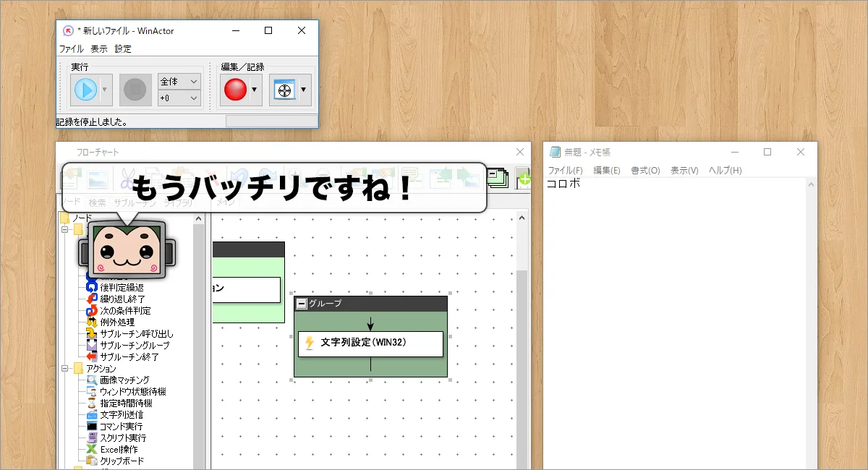Click the crosshair target window selector icon
The width and height of the screenshot is (868, 470).
click(284, 90)
